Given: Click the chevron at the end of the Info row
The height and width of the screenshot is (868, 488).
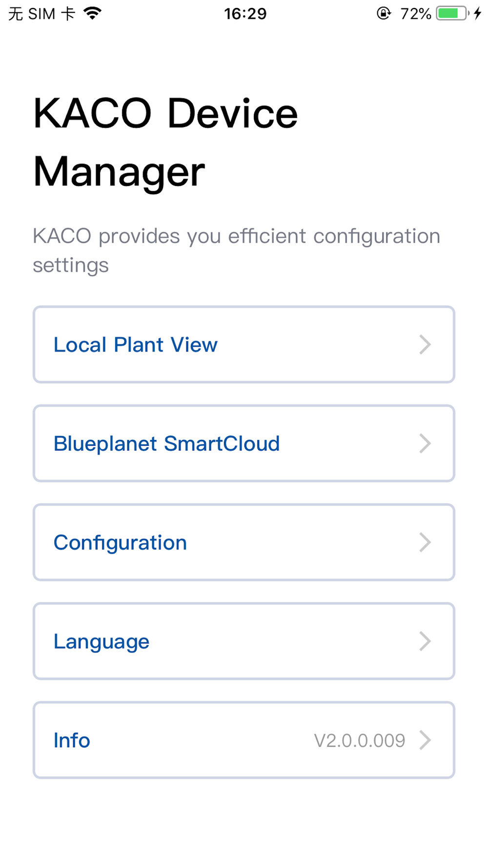Looking at the screenshot, I should [425, 741].
